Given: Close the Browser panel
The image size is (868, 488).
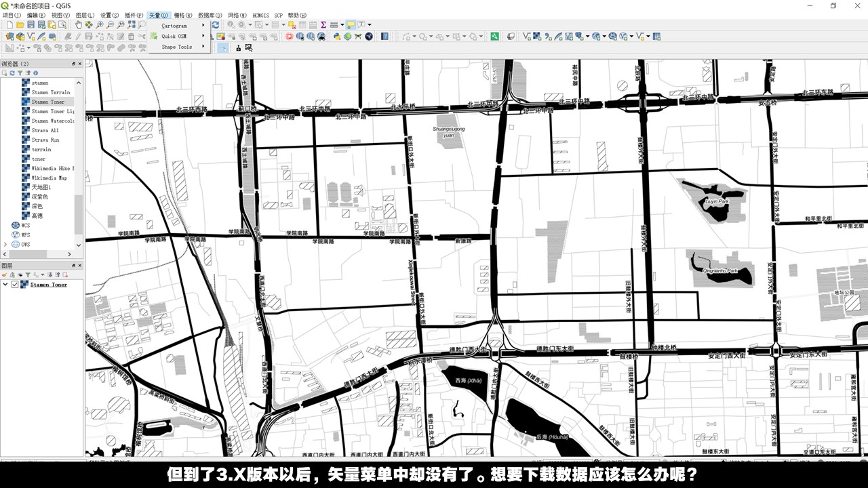Looking at the screenshot, I should [x=80, y=64].
